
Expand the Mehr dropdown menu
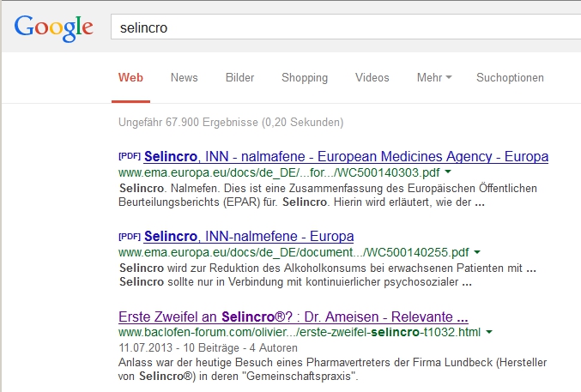(433, 77)
